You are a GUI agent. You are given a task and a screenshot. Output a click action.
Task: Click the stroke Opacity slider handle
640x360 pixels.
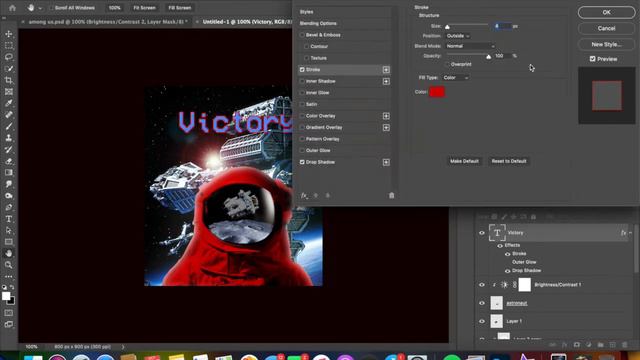[489, 57]
